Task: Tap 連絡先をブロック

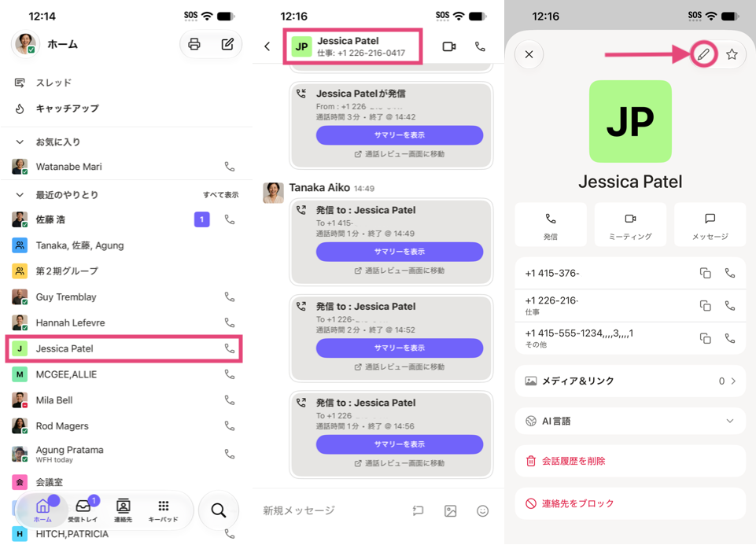Action: [630, 503]
